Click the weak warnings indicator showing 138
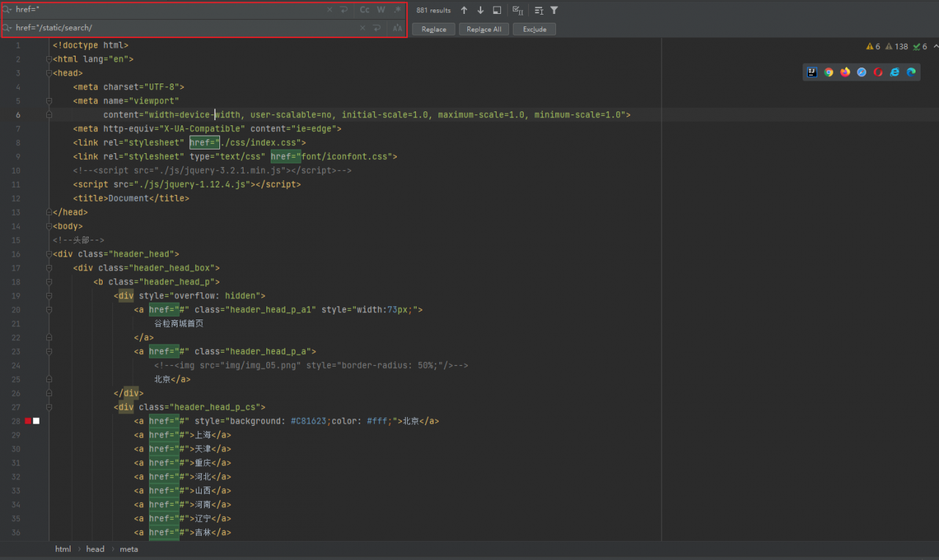This screenshot has width=939, height=560. tap(896, 46)
